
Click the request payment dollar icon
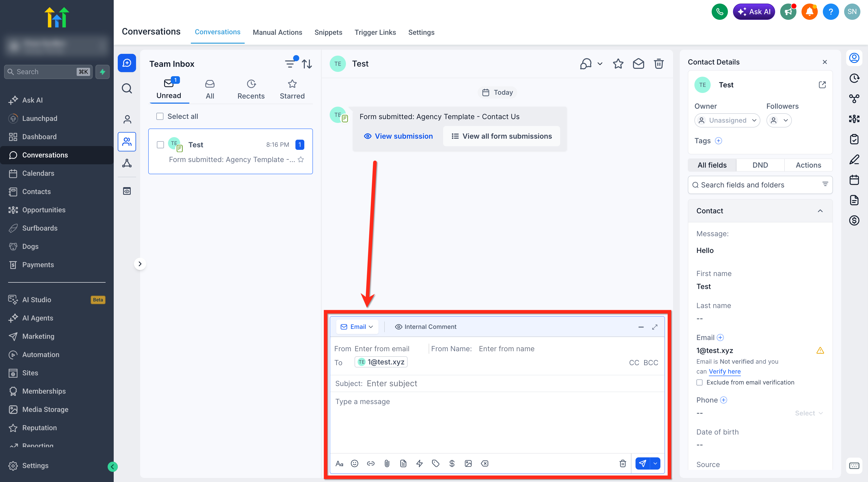[452, 463]
